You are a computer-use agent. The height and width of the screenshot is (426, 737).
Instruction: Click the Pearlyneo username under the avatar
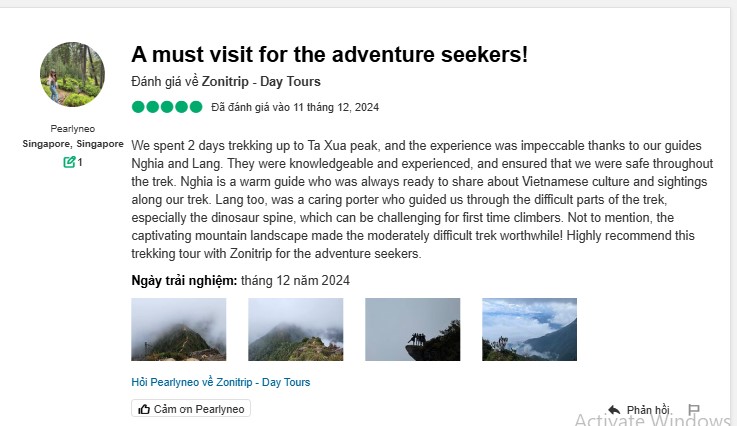[x=72, y=129]
